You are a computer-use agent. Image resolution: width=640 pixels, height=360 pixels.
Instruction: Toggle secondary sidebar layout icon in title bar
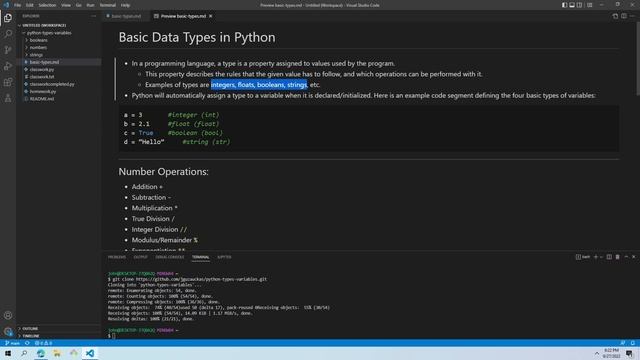point(580,5)
